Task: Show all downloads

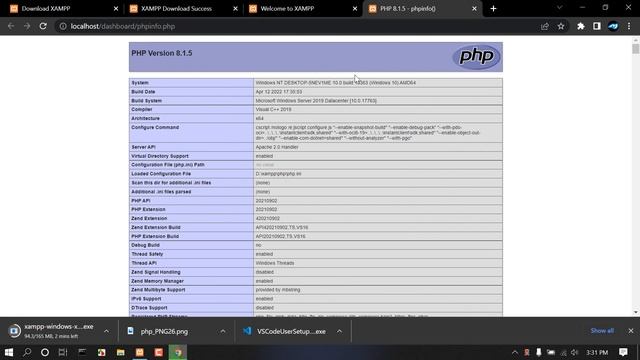Action: 602,331
